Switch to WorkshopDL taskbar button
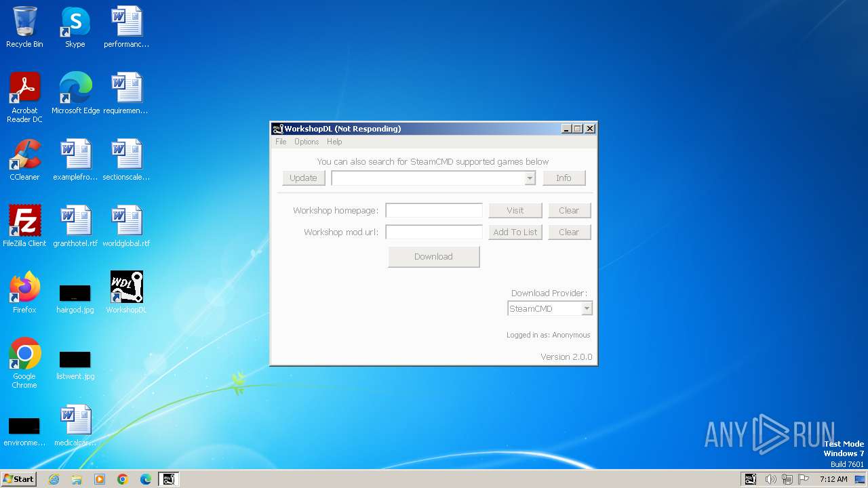 tap(168, 479)
